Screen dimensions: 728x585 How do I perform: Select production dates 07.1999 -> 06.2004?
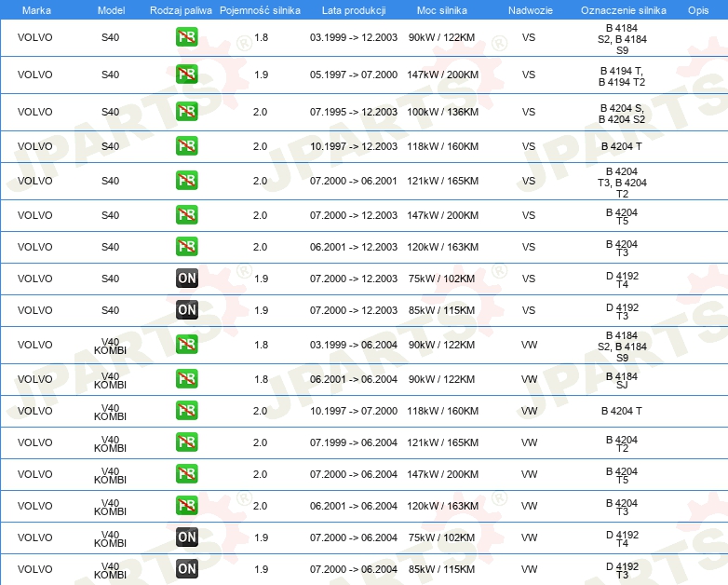[x=354, y=442]
